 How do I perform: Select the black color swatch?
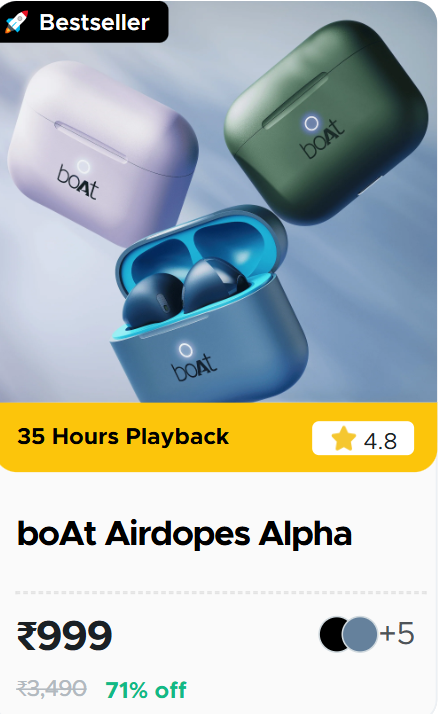pos(332,634)
